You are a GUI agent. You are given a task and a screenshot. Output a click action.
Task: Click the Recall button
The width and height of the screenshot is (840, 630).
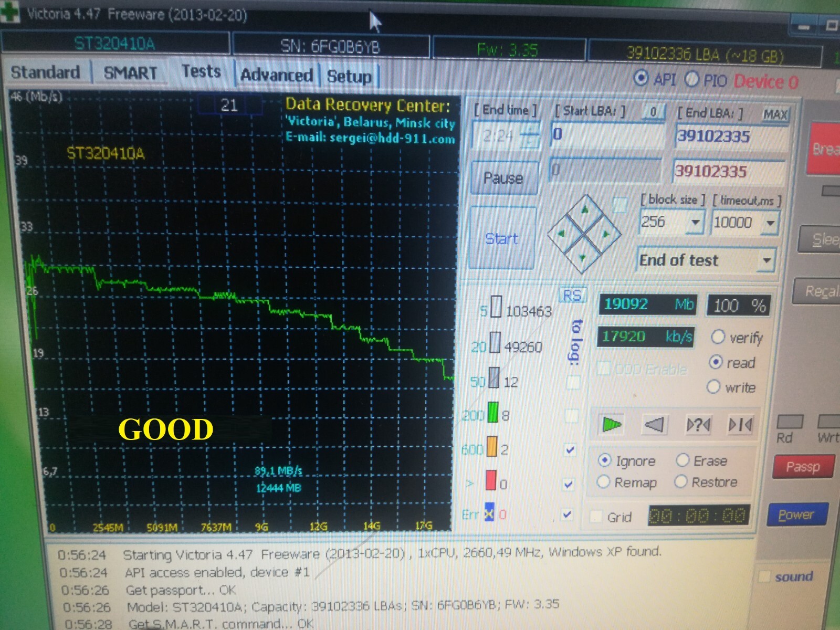[817, 291]
